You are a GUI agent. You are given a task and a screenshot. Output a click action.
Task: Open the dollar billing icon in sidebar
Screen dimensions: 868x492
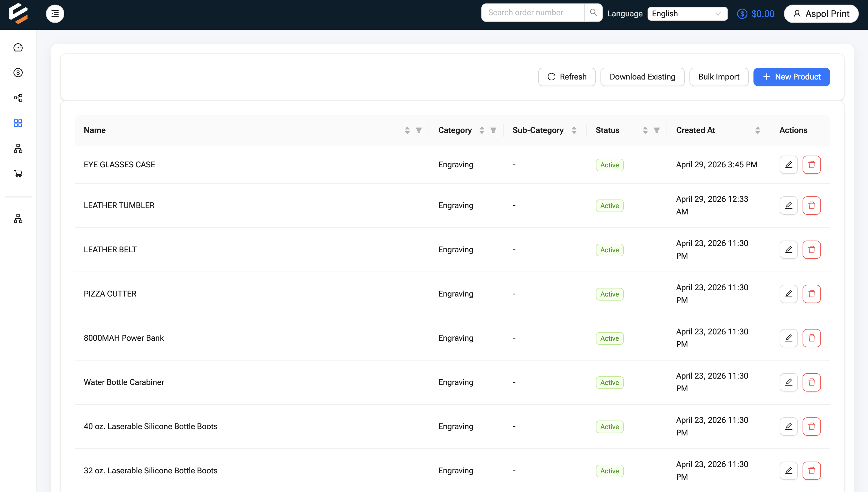pyautogui.click(x=18, y=73)
